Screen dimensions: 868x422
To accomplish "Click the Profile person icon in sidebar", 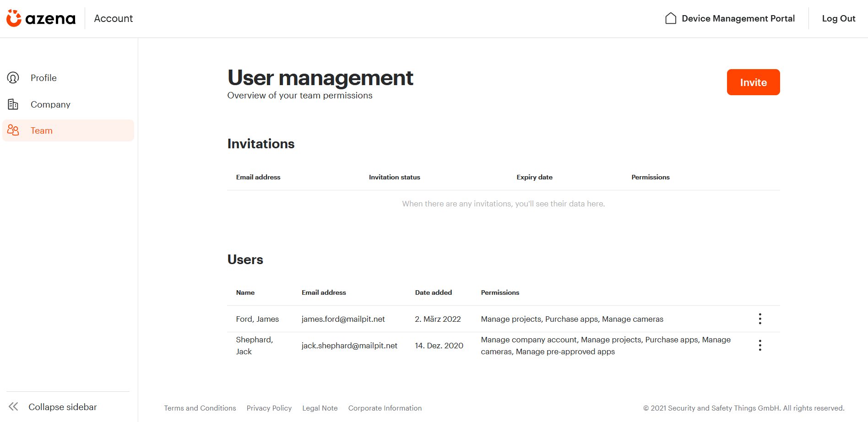I will [13, 78].
